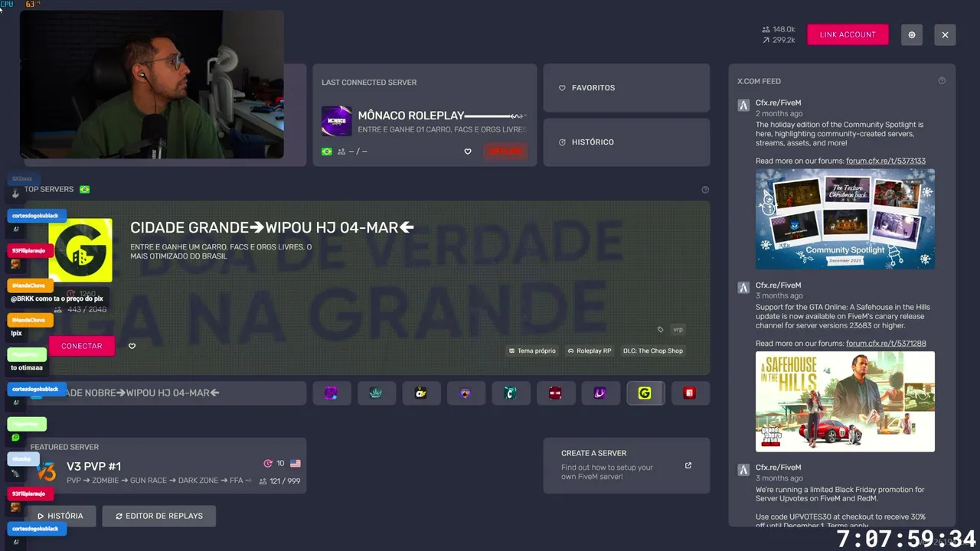Open the EDITOR DE REPLAYS button
Screen dimensions: 980x551
[x=159, y=516]
